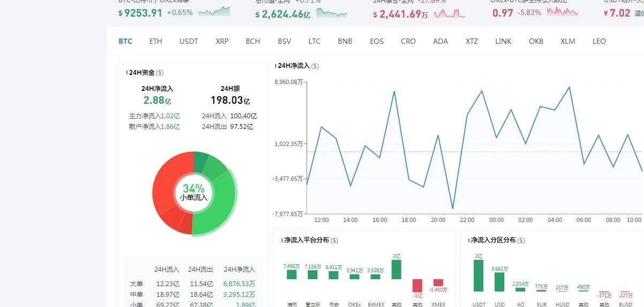Switch to the LEO tab
This screenshot has width=644, height=307.
599,41
